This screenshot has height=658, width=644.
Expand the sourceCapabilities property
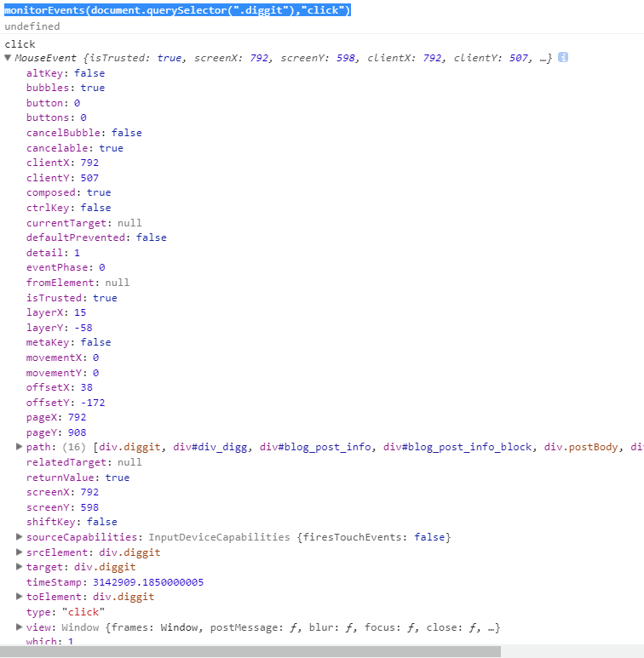19,537
